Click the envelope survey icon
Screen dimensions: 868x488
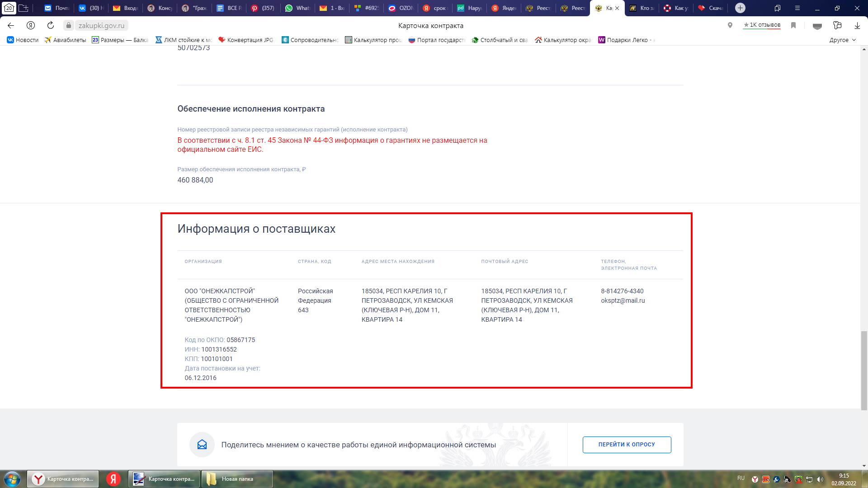pyautogui.click(x=202, y=445)
